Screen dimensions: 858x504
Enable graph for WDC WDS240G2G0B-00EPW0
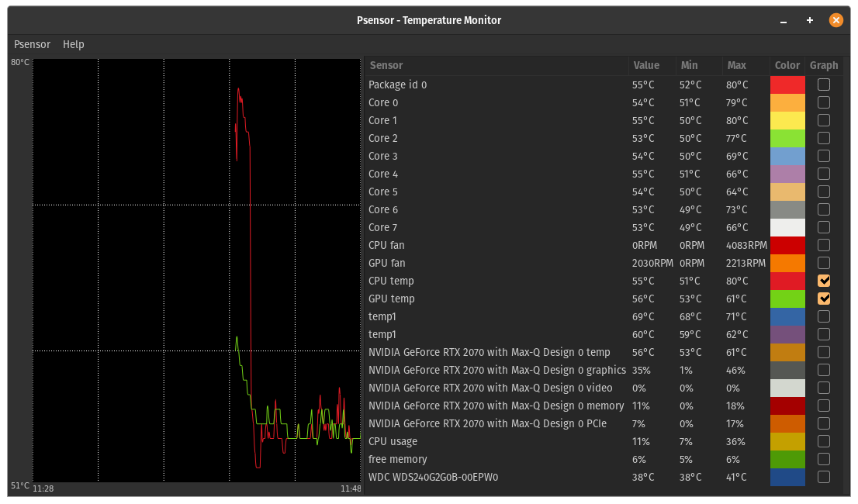tap(824, 477)
